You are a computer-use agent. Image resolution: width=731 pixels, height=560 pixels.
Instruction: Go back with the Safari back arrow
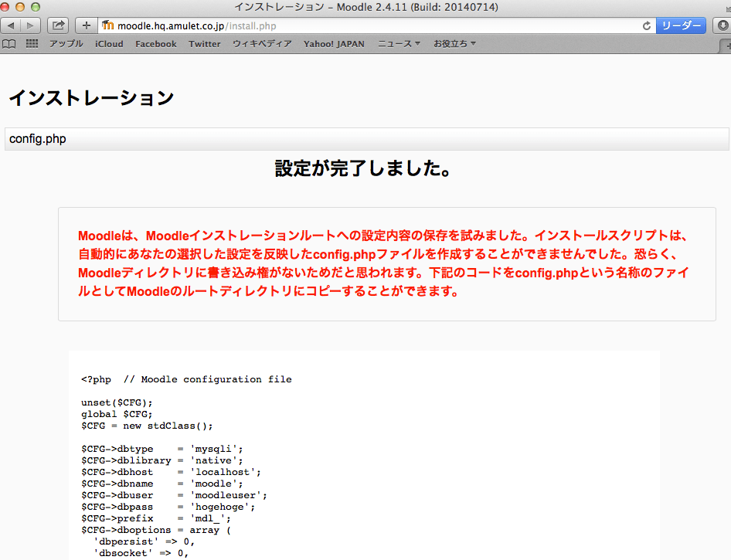point(10,25)
